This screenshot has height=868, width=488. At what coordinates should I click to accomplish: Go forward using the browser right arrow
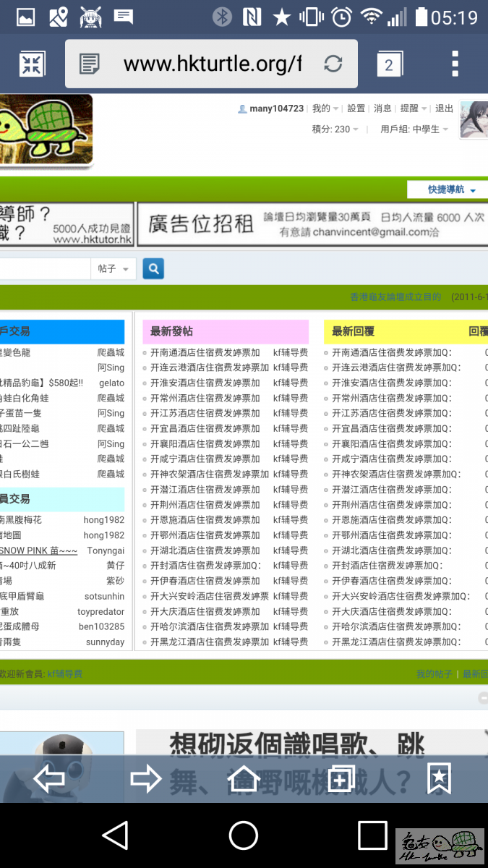[145, 779]
